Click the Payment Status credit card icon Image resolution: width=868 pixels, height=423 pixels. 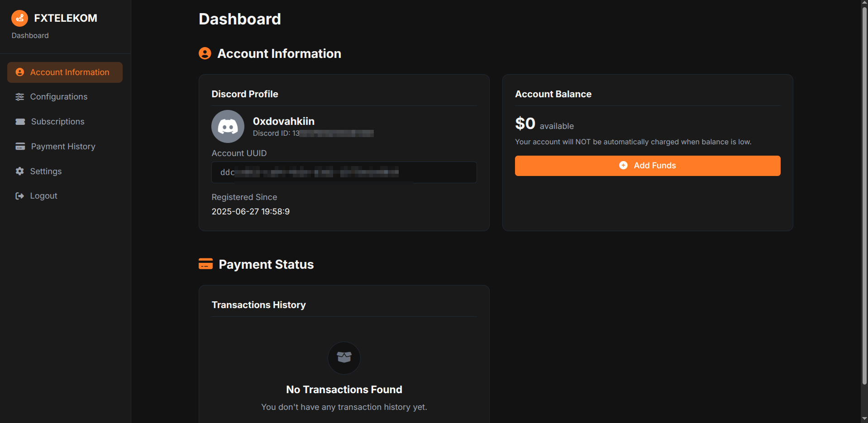(205, 264)
